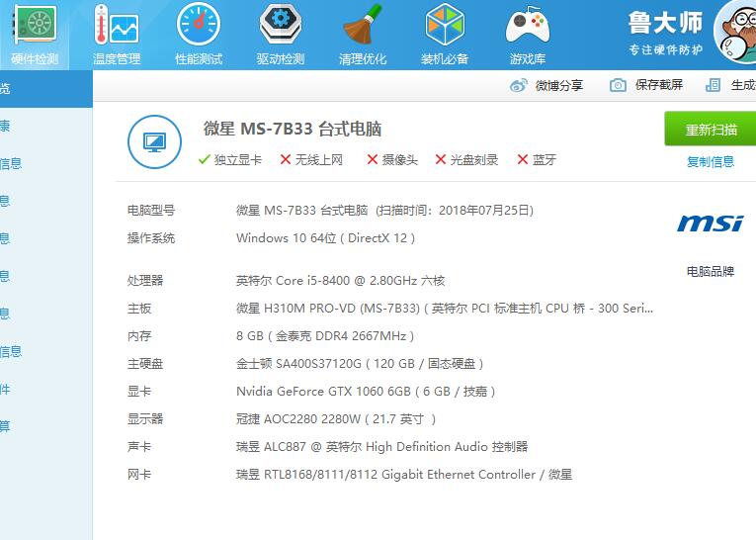The width and height of the screenshot is (756, 540).
Task: Open the 温度管理 temperature management tab
Action: [117, 35]
